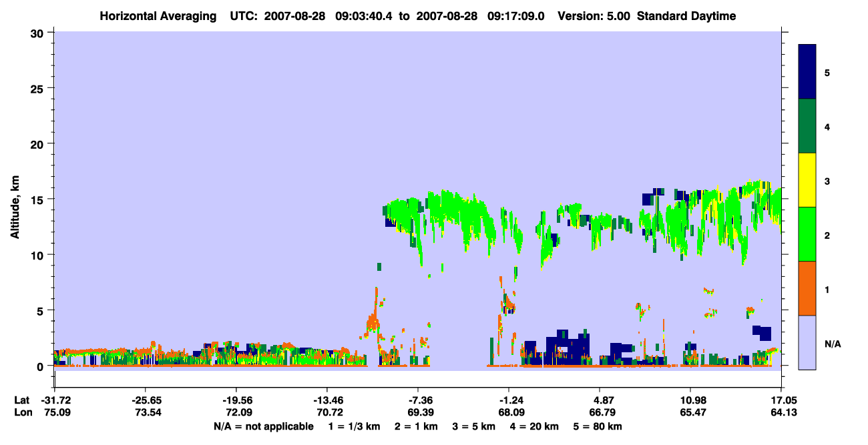The width and height of the screenshot is (868, 445).
Task: Click the dark green colorbar segment labeled 4
Action: click(807, 126)
